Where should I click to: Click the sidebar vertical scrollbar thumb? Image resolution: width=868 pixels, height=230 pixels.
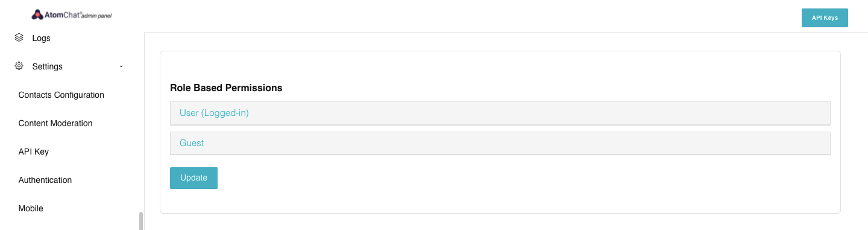[141, 221]
